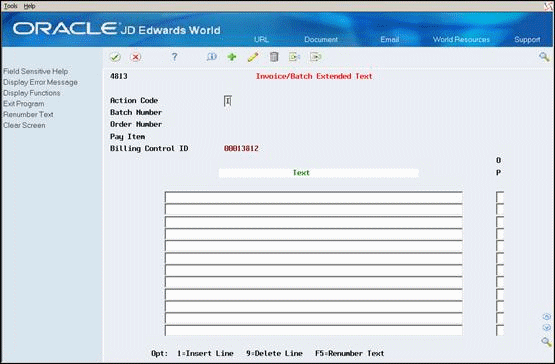Click the Inquire toolbar icon
The width and height of the screenshot is (555, 364).
[x=211, y=57]
